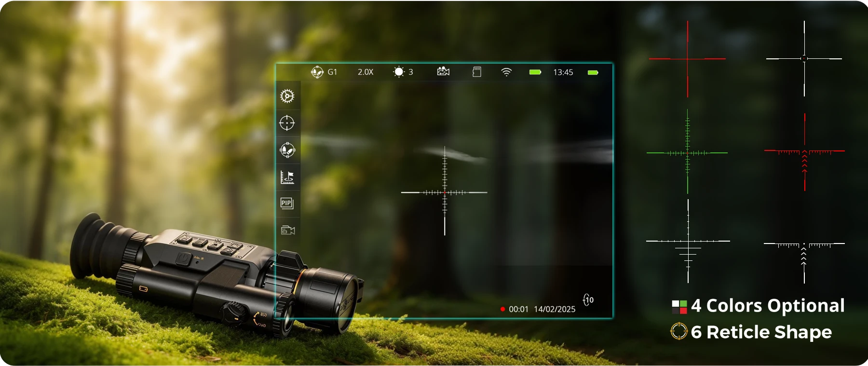Click the SD card status icon
The image size is (868, 366).
pos(476,72)
